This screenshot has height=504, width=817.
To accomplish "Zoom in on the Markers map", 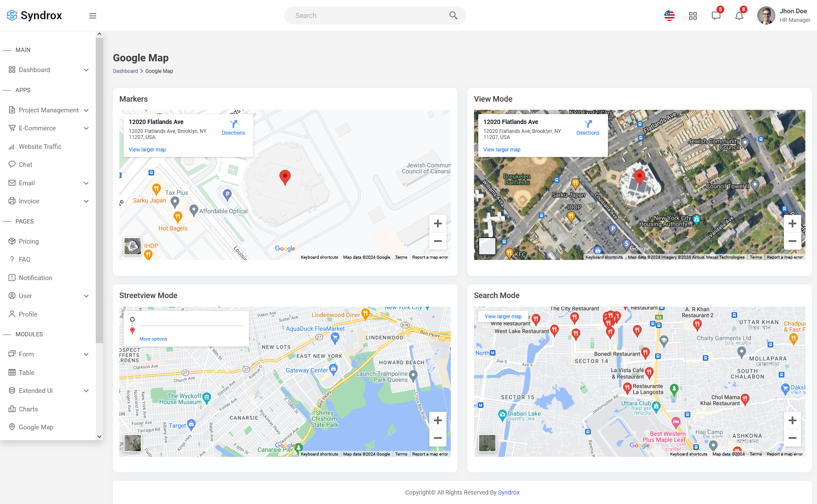I will pyautogui.click(x=438, y=223).
